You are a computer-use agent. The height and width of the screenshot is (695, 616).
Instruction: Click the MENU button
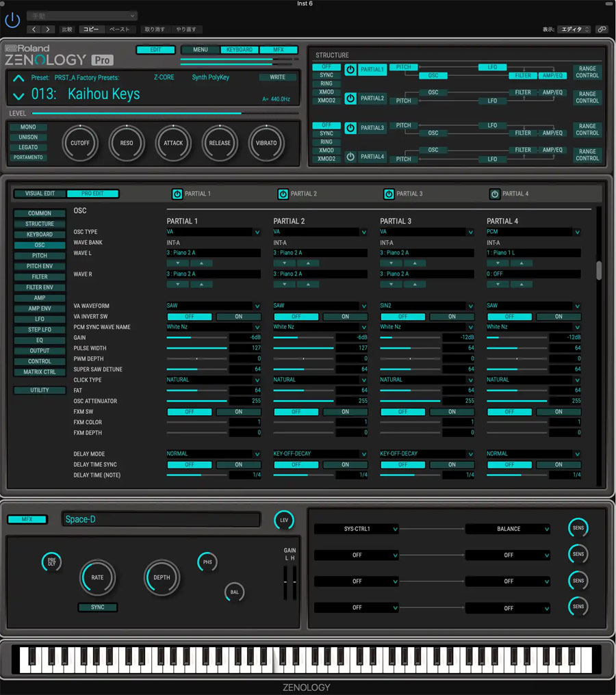click(x=201, y=50)
